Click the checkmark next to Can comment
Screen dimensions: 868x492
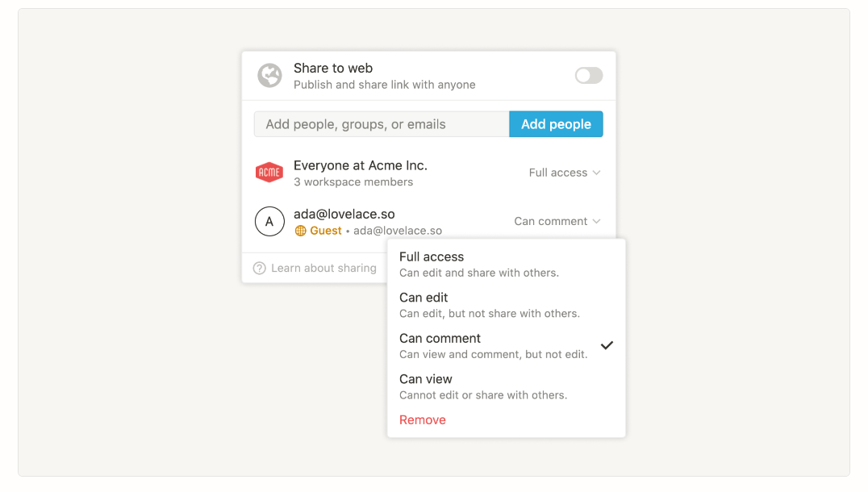coord(607,345)
